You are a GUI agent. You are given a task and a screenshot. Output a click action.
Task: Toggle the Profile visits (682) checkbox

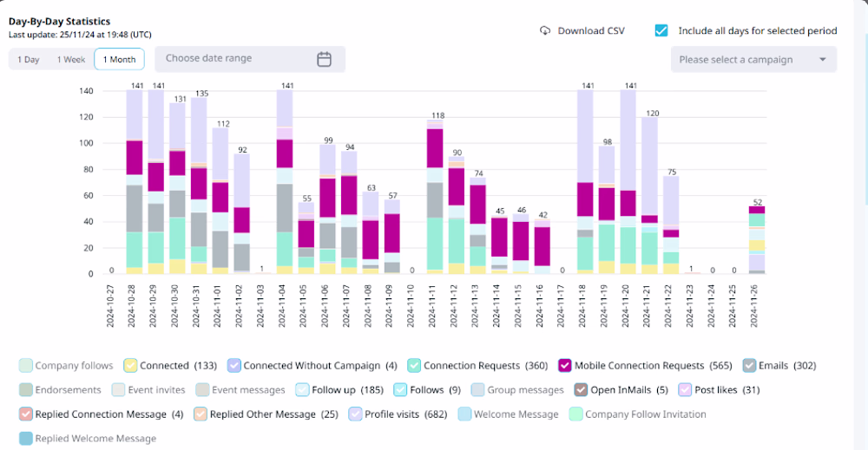pyautogui.click(x=355, y=414)
